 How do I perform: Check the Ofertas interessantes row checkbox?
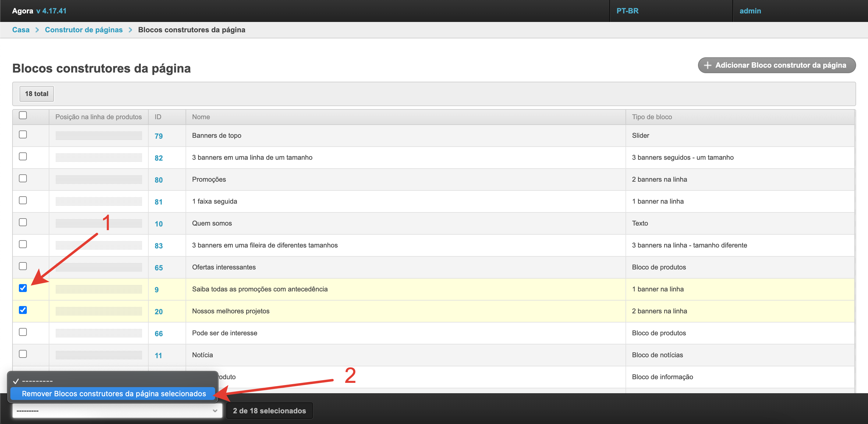coord(23,266)
